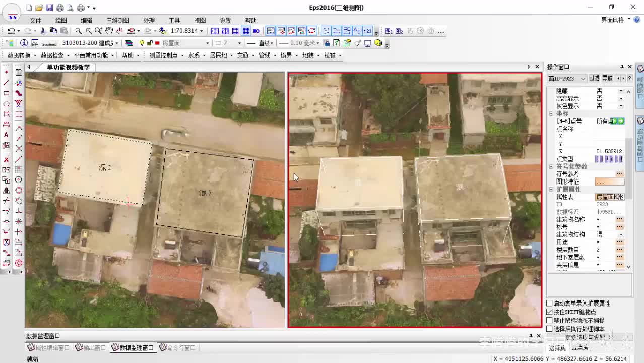Screen dimensions: 644x363
Task: Click the ellipsis button for 符号参考
Action: (619, 174)
